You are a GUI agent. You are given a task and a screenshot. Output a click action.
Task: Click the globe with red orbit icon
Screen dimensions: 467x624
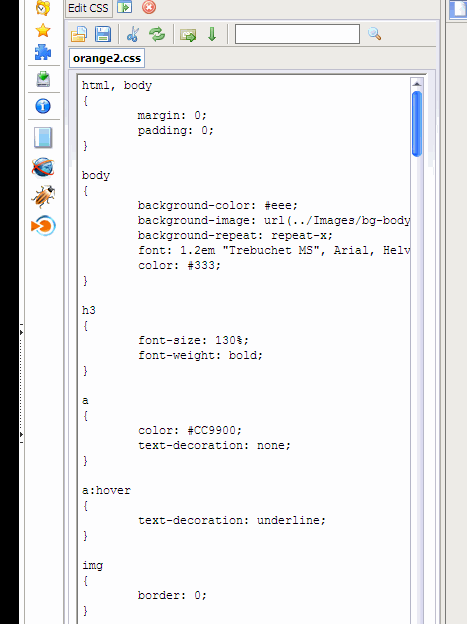(x=43, y=167)
